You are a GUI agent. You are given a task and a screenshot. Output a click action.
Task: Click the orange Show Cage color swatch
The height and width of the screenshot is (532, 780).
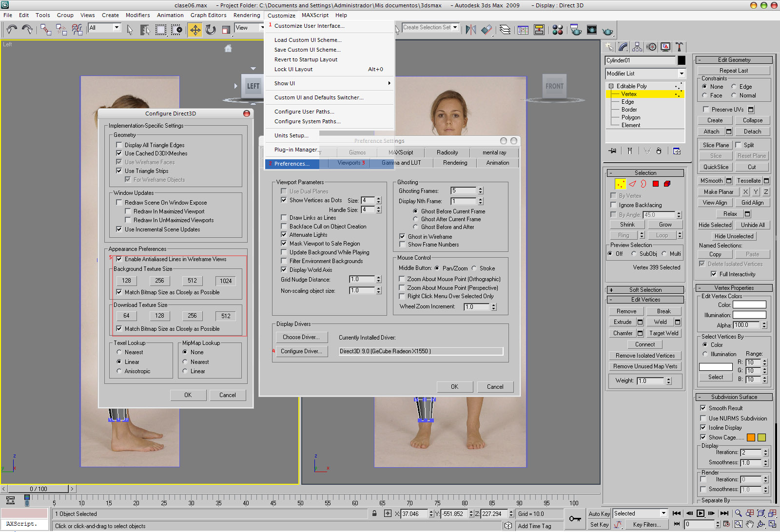tap(751, 437)
